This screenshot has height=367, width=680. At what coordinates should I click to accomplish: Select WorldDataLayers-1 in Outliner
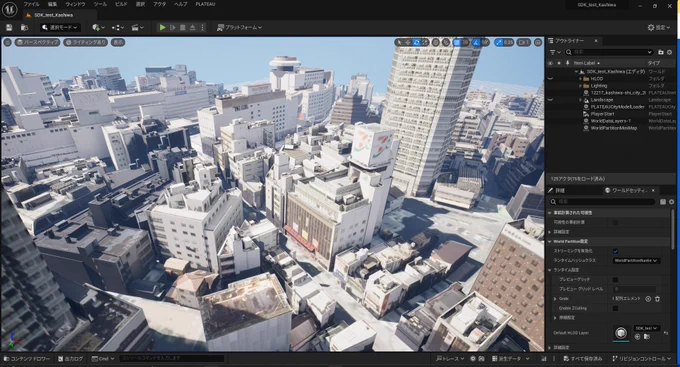coord(611,121)
